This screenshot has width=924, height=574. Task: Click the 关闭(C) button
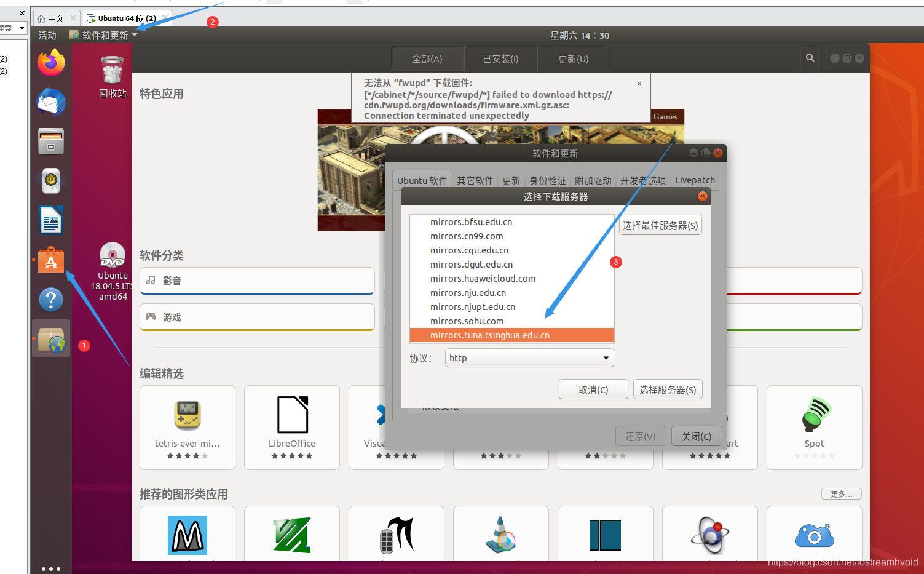point(697,436)
